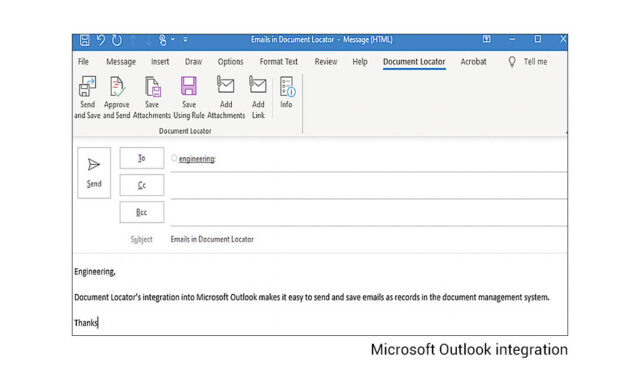Expand the Customize Quick Access Toolbar dropdown
Screen dimensions: 640x384
[185, 40]
